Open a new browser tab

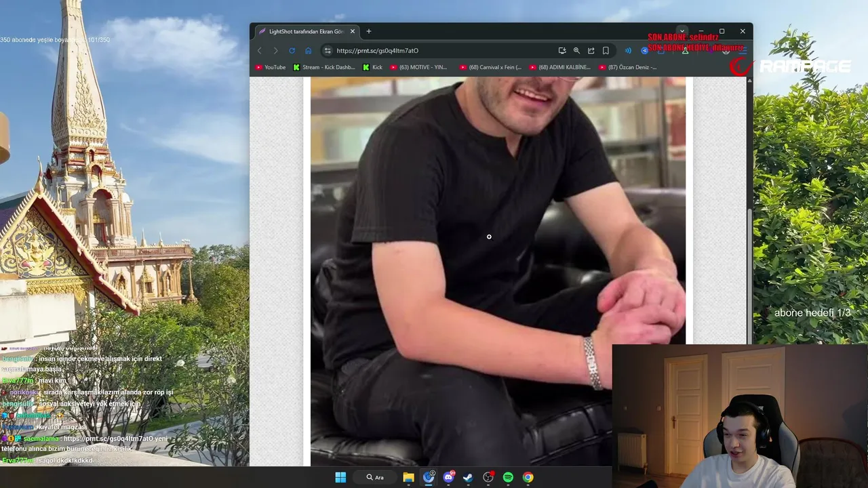(369, 31)
